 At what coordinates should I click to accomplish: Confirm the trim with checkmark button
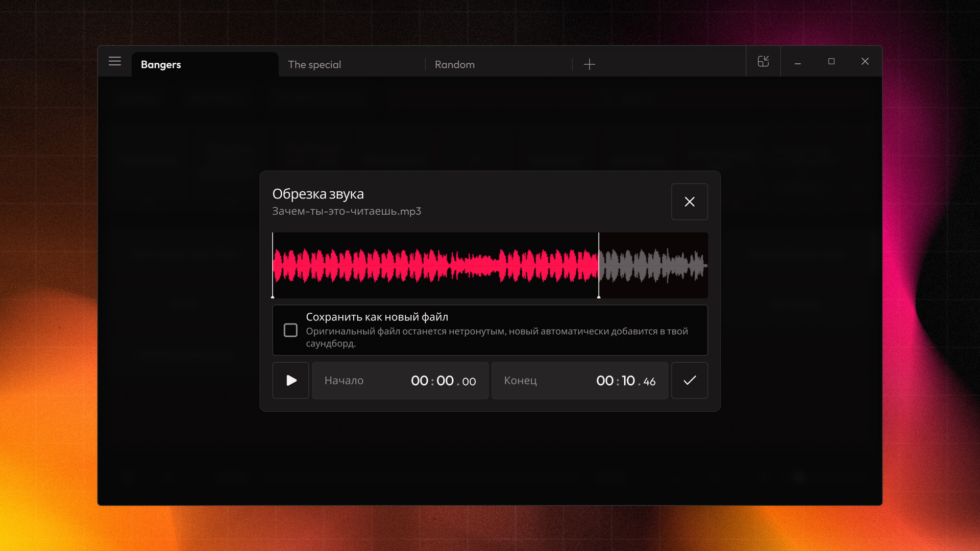[690, 380]
